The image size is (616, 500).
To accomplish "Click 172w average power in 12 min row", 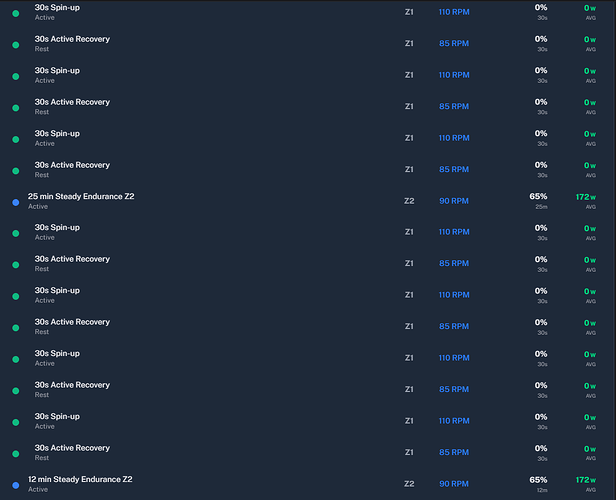I will pos(586,480).
